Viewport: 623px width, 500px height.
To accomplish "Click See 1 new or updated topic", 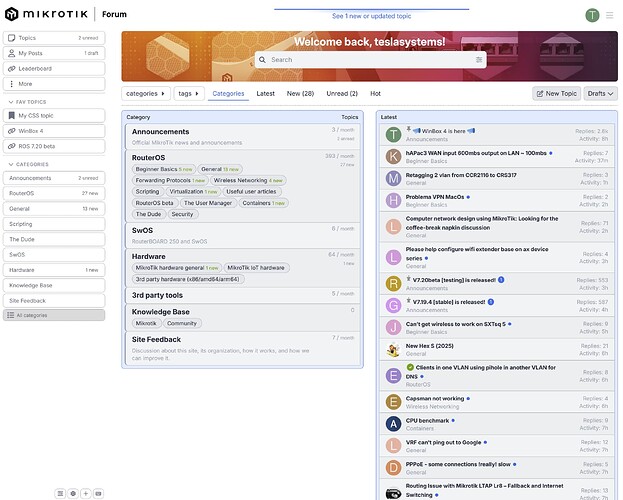I will (x=371, y=16).
